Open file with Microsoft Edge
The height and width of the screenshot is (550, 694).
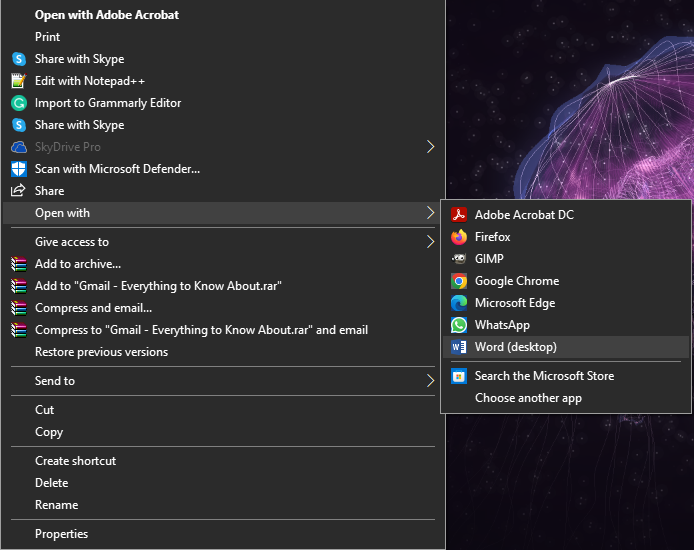tap(566, 303)
